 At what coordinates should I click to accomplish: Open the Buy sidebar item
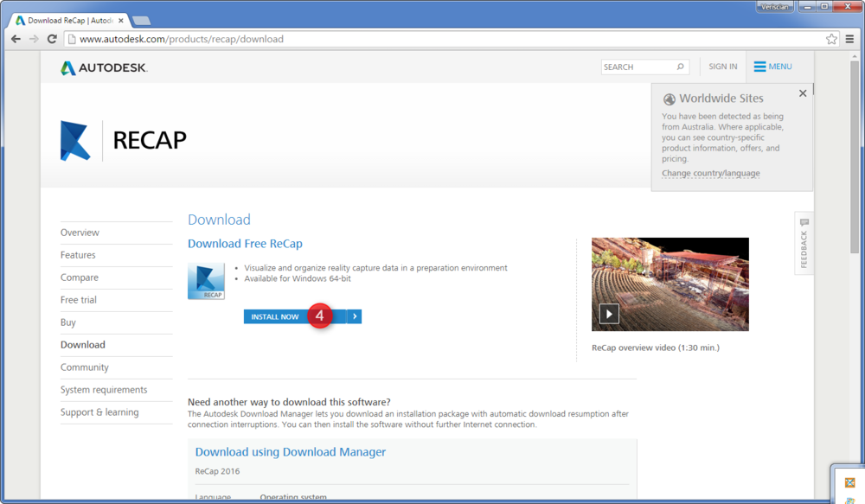[67, 322]
